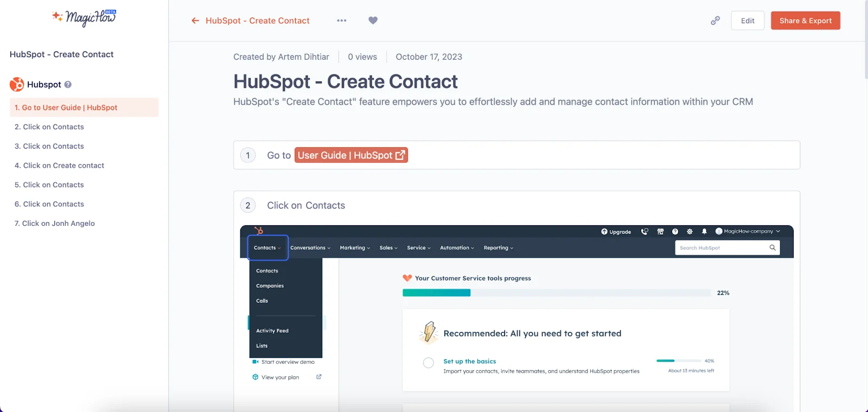Image resolution: width=868 pixels, height=412 pixels.
Task: Expand the MagicHow-company account dropdown
Action: tap(748, 231)
